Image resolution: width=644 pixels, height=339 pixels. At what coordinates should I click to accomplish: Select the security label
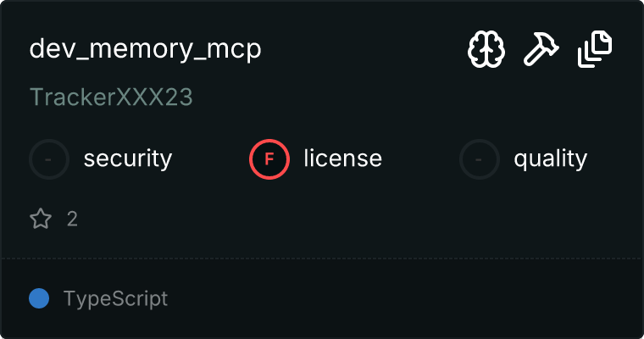coord(128,159)
